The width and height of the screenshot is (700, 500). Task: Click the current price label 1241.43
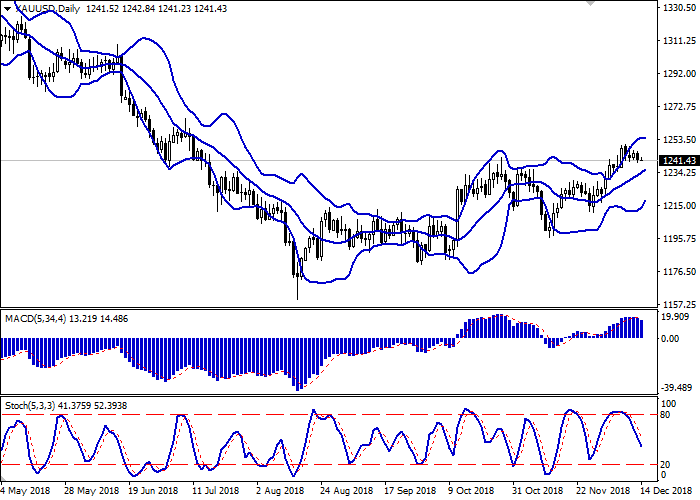click(x=677, y=160)
